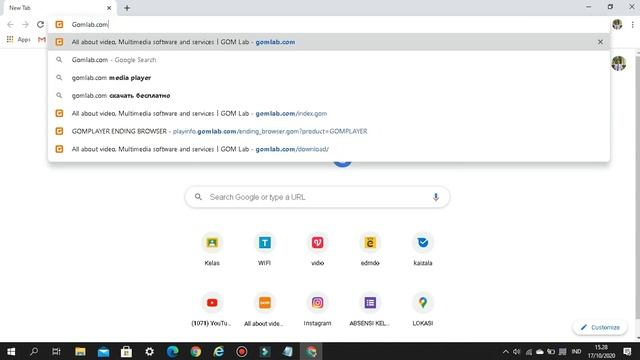This screenshot has width=640, height=360.
Task: Remove the top gomlab.com suggestion with X
Action: 600,42
